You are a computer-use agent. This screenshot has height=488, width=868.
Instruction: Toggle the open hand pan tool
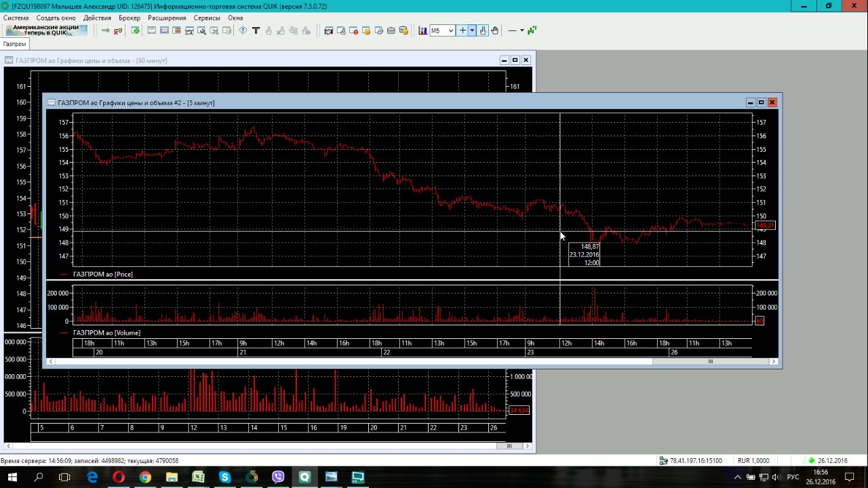[495, 30]
